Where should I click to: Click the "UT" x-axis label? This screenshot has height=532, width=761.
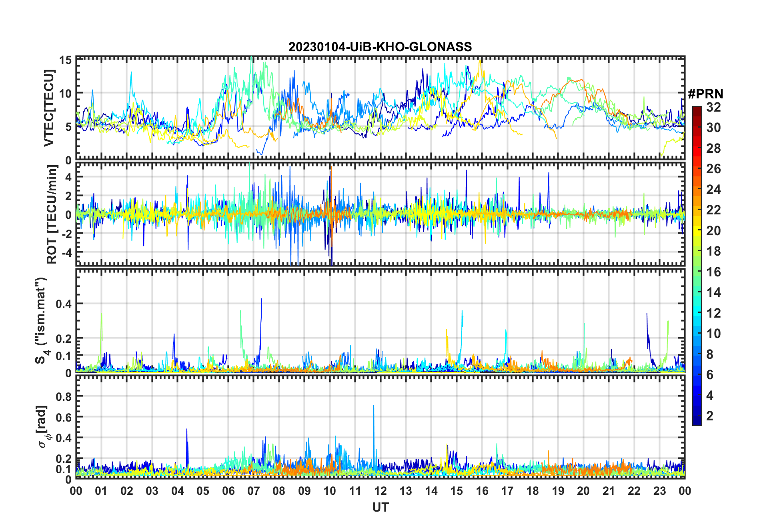(380, 507)
